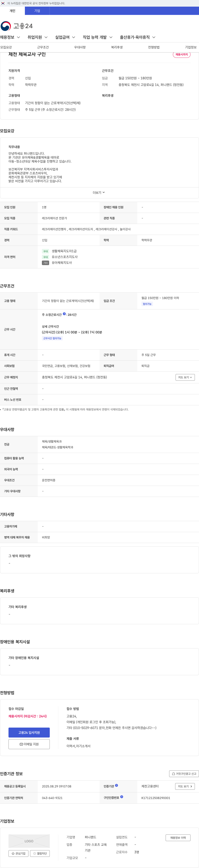Open the 출산휴가·육아휴직 menu
Screen dimensions: 199x868
coord(138,37)
